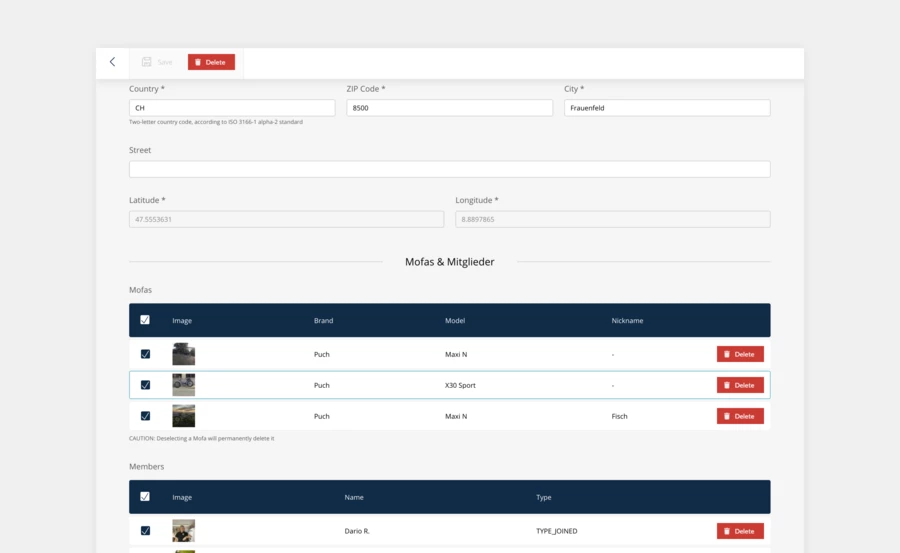The width and height of the screenshot is (900, 553).
Task: Click the back arrow icon
Action: pos(112,62)
